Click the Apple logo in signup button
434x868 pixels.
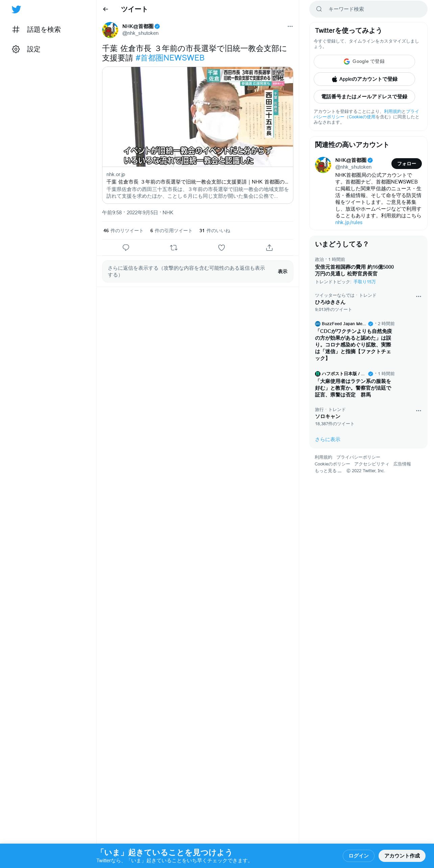[x=334, y=79]
